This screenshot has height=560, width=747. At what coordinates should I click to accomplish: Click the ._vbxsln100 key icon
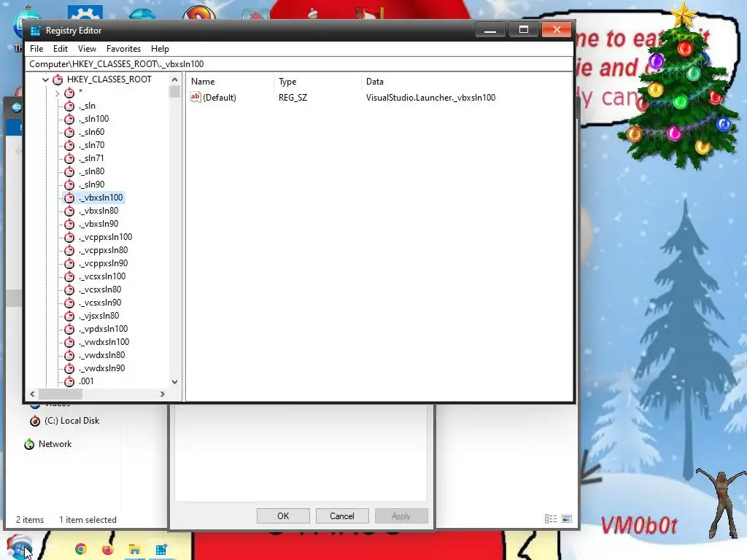(69, 198)
